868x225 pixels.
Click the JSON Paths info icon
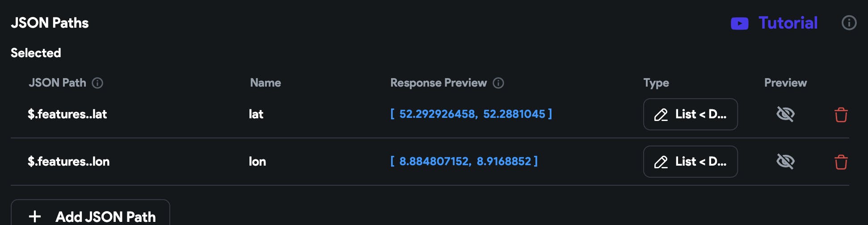(849, 23)
